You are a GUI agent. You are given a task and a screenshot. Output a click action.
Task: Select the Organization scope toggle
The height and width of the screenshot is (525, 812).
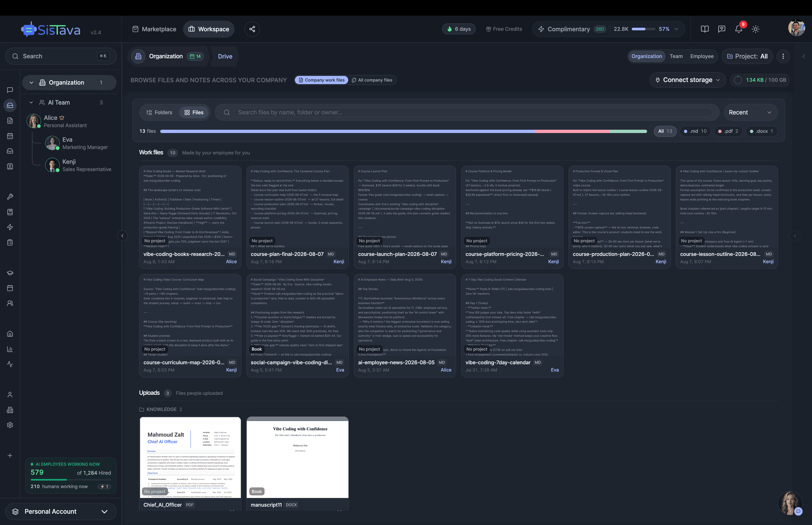[x=646, y=56]
